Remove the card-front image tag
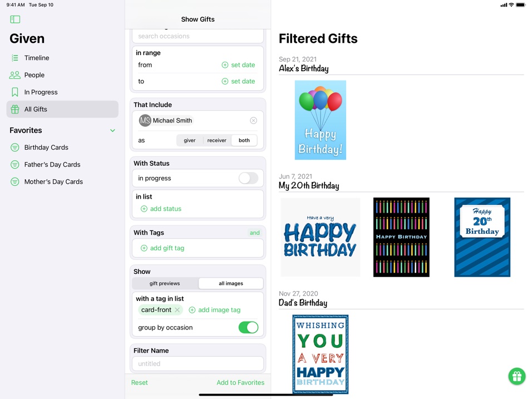Image resolution: width=532 pixels, height=399 pixels. coord(177,310)
